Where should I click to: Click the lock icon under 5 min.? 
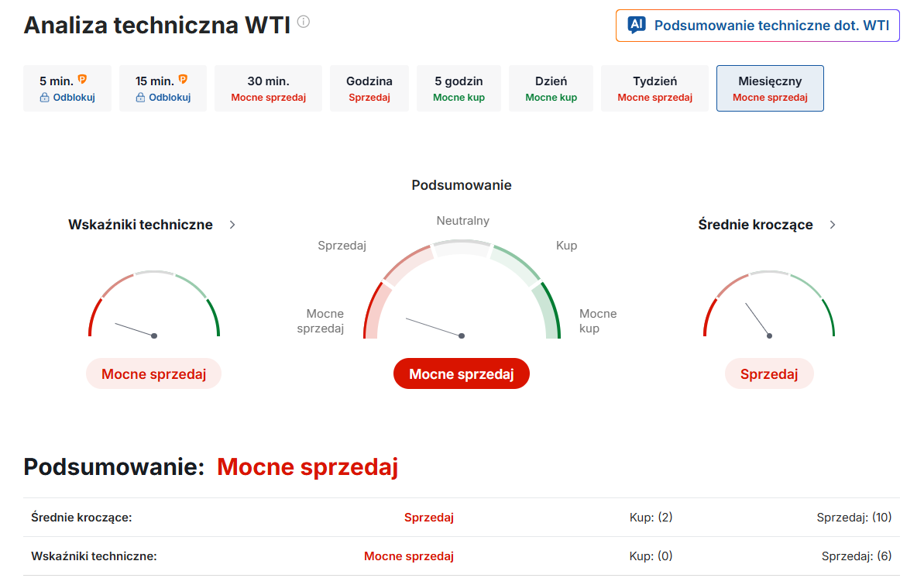44,98
